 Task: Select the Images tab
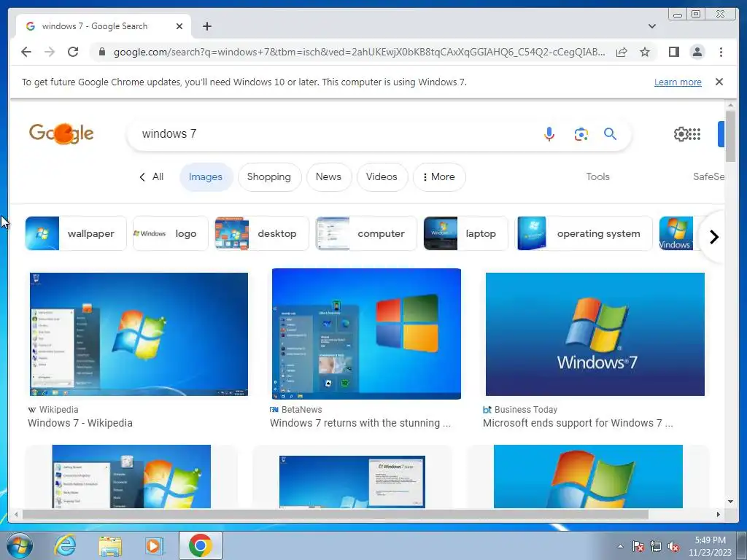(205, 176)
